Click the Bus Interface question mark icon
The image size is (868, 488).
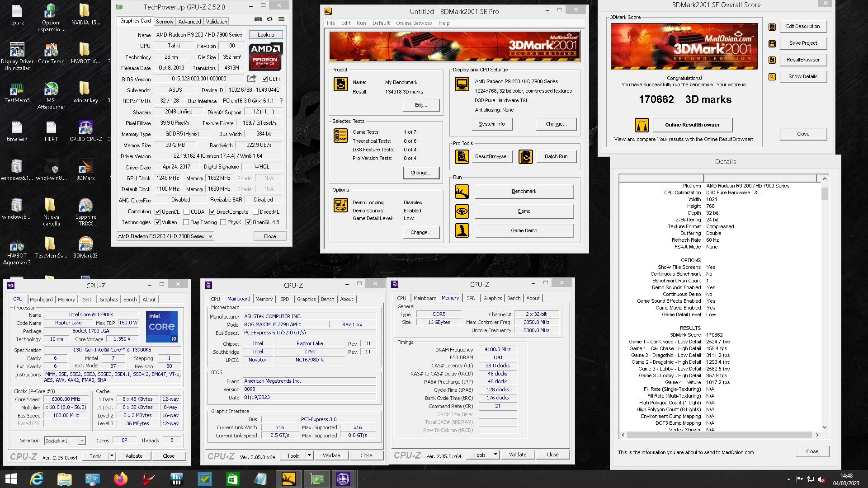(x=281, y=101)
